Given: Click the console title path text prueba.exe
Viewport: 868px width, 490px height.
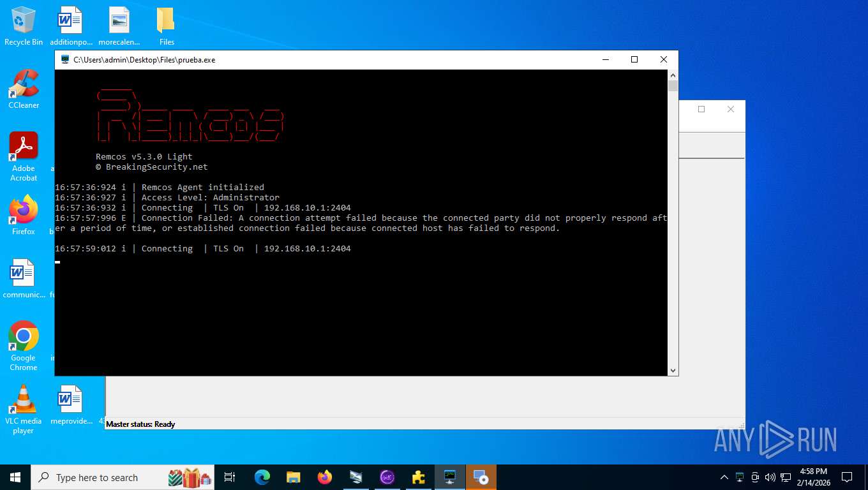Looking at the screenshot, I should click(x=144, y=59).
